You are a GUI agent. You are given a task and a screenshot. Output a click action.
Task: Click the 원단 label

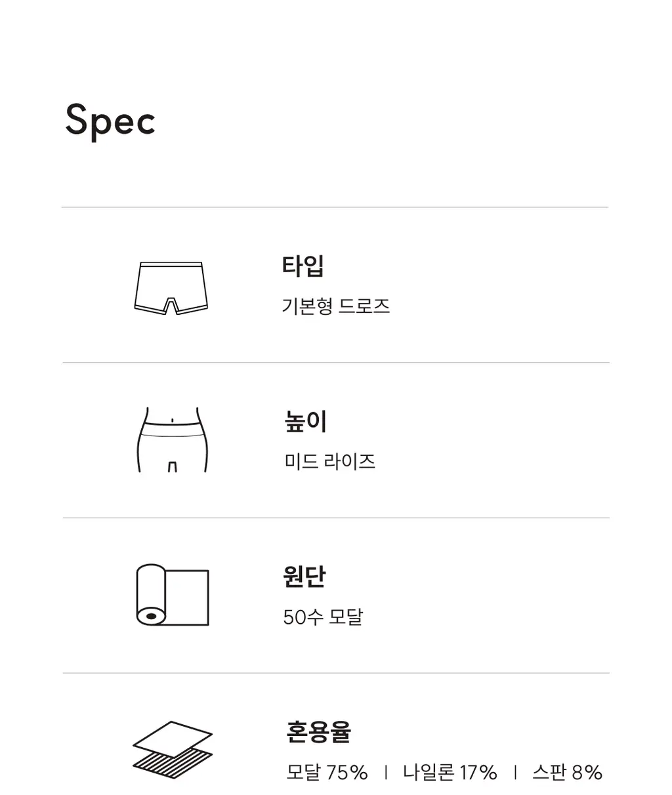[x=304, y=577]
